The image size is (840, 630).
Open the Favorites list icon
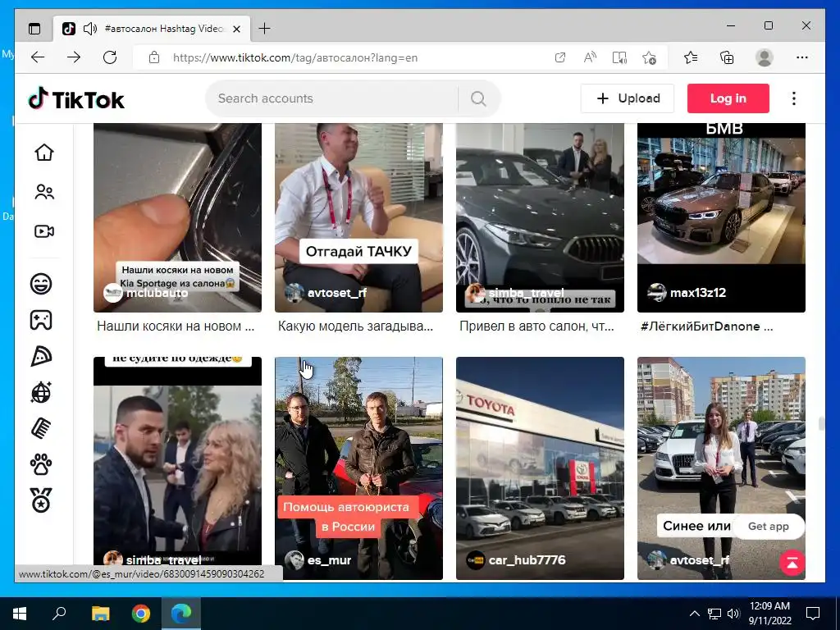pyautogui.click(x=691, y=57)
